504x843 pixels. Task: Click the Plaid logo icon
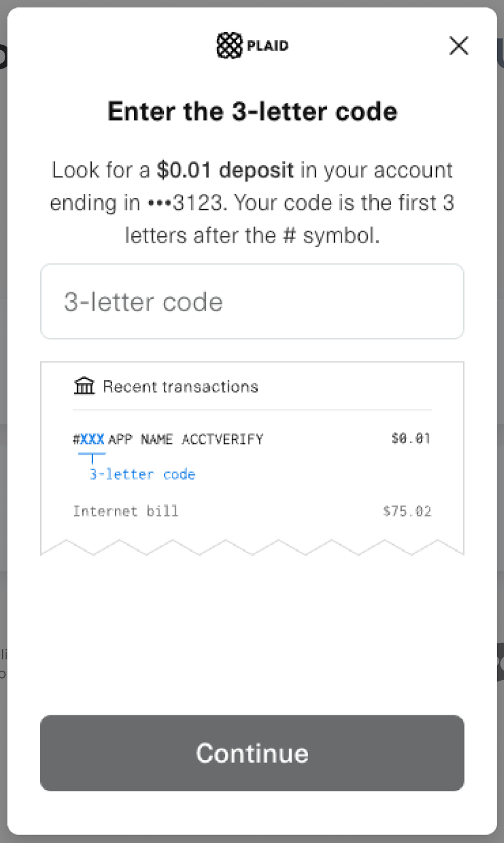(230, 46)
